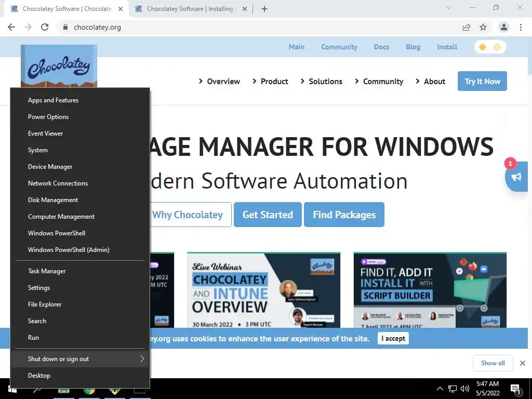Open the Blog link
This screenshot has width=532, height=399.
(x=413, y=47)
